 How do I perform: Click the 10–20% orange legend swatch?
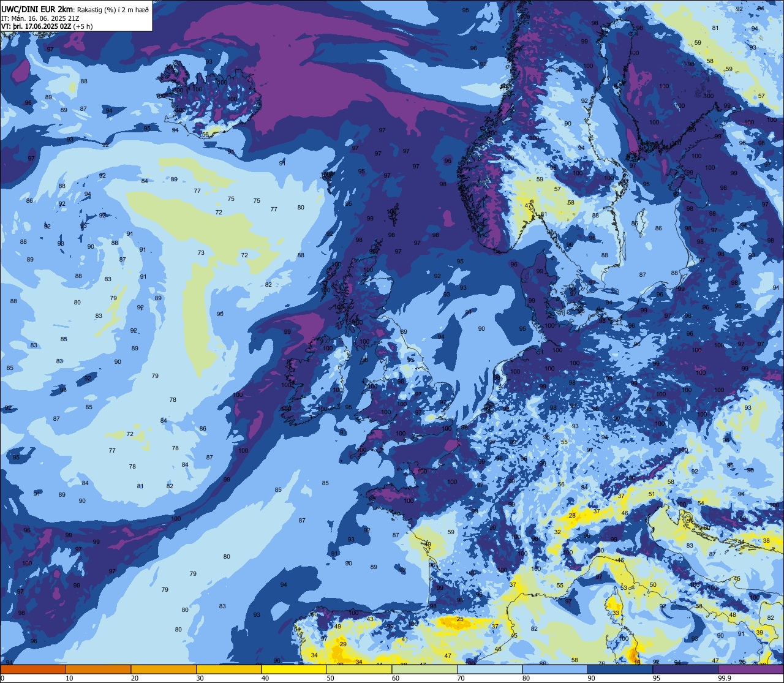[x=98, y=669]
